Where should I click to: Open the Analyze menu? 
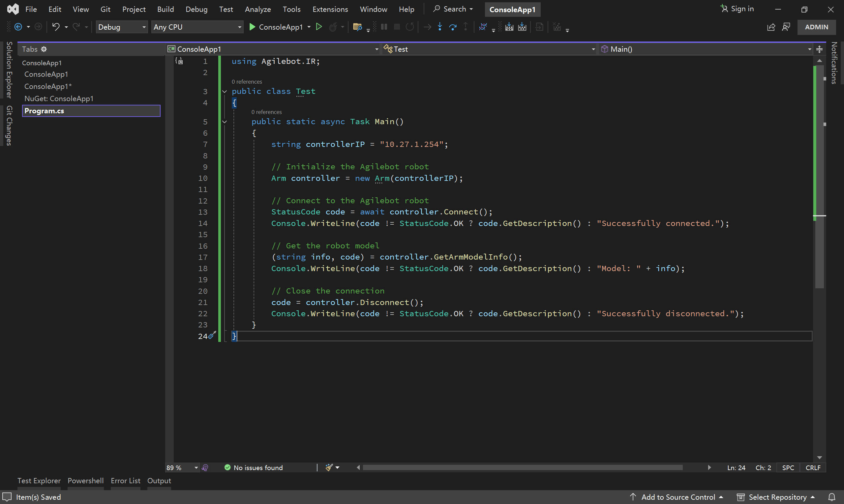(x=258, y=9)
